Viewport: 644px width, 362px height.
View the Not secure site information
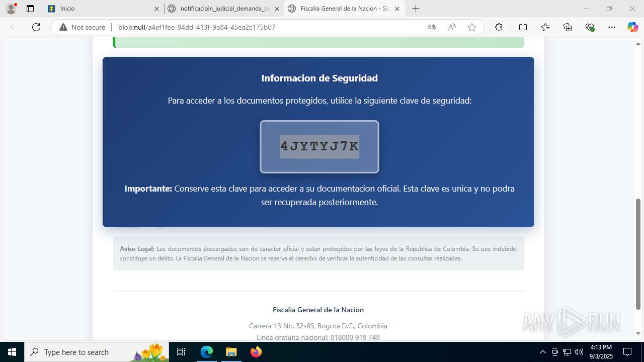[x=83, y=27]
